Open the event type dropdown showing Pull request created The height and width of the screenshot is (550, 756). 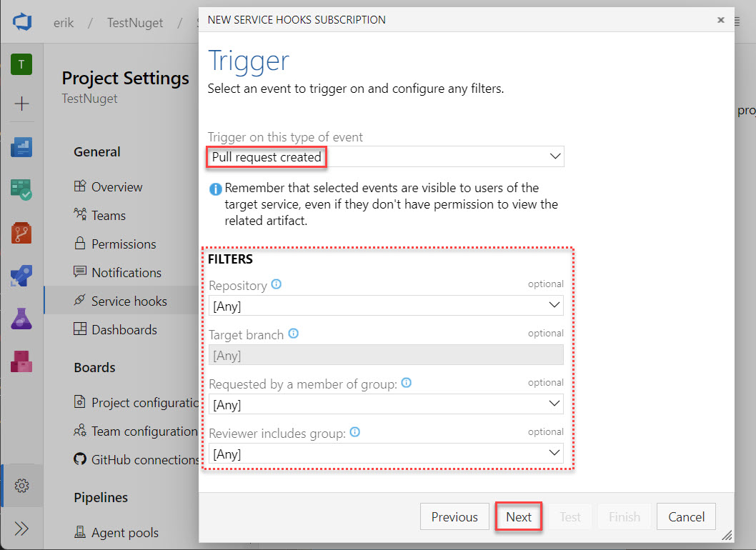(386, 156)
